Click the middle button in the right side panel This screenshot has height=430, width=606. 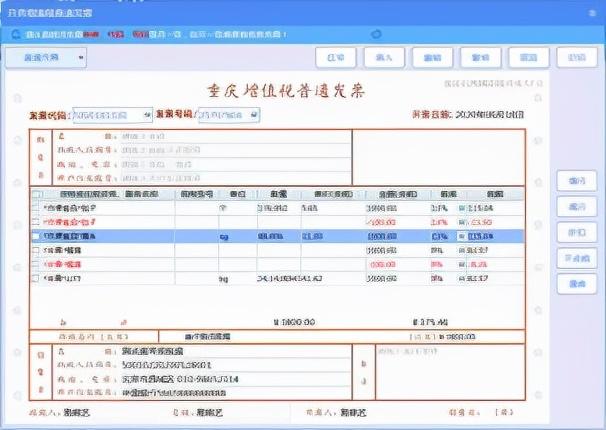(x=576, y=232)
